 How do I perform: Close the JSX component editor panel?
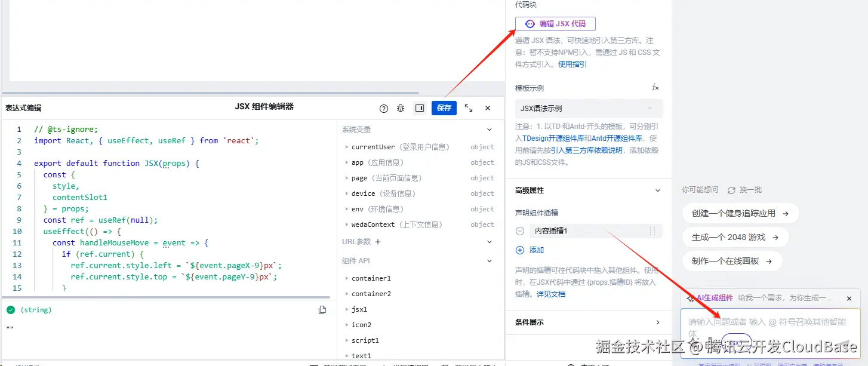pos(488,108)
